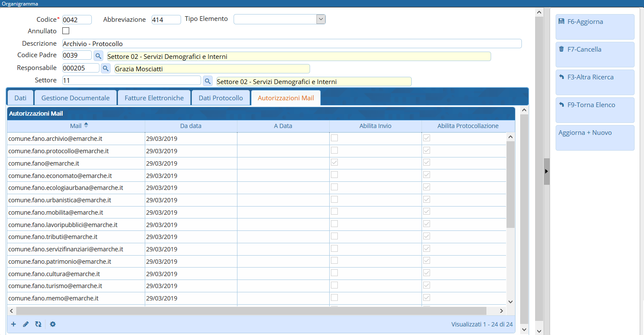Toggle Abilita Invio for comune.fano@emarche.it

click(x=334, y=163)
